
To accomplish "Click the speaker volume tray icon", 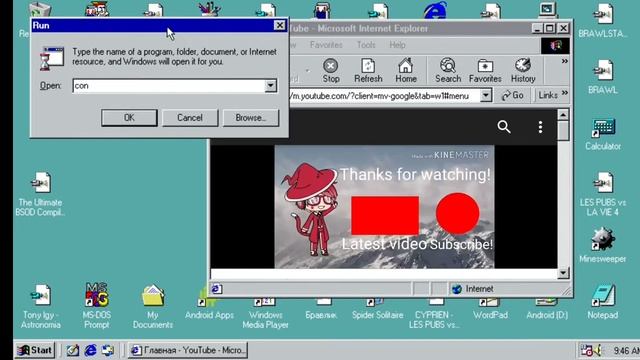I will (x=598, y=351).
